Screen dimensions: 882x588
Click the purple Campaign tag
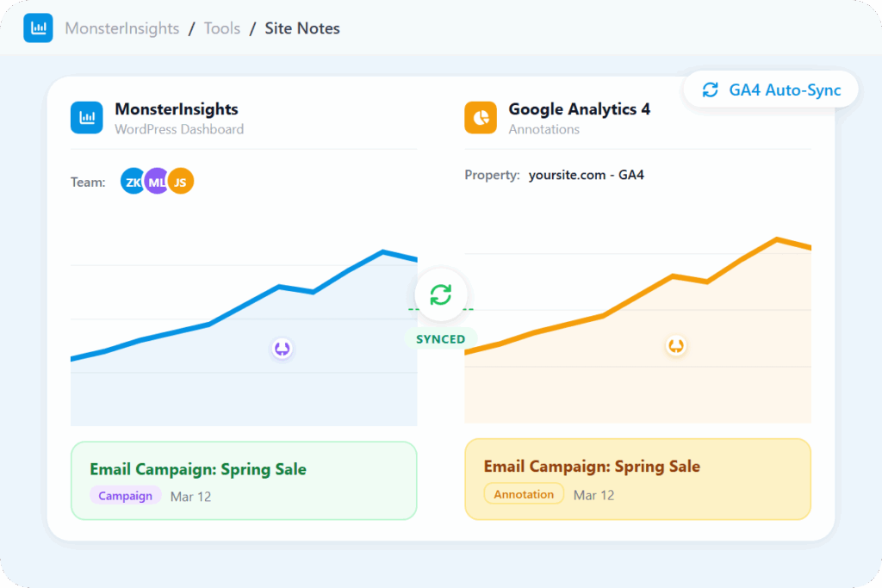tap(125, 495)
